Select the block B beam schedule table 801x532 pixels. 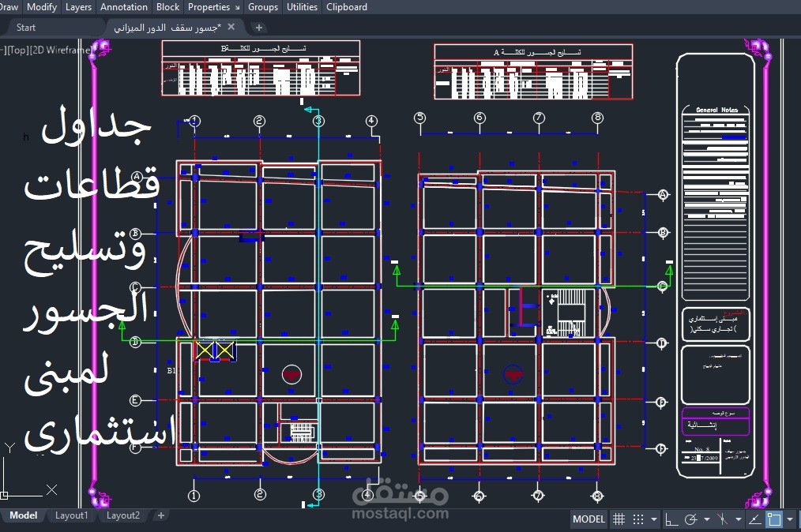coord(261,68)
